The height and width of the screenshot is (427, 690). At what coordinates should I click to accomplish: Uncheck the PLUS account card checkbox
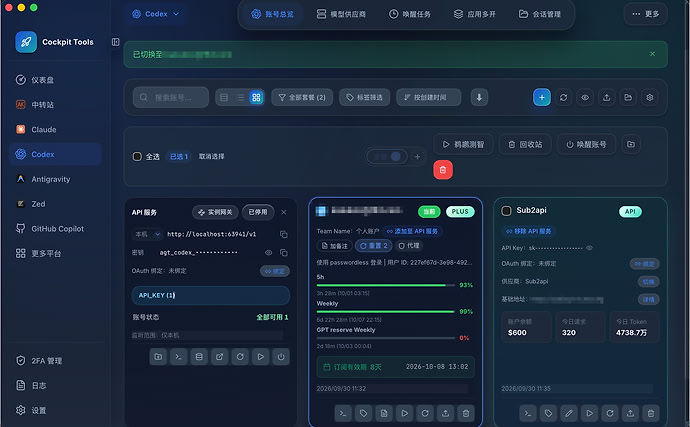pyautogui.click(x=321, y=211)
